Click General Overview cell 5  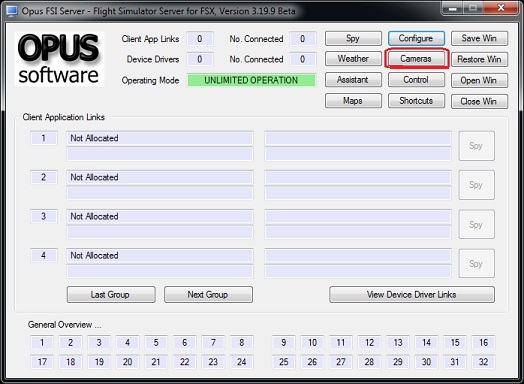click(x=156, y=343)
